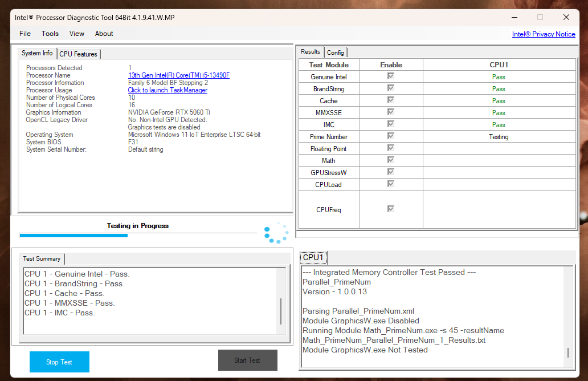Click the Start Test button
Screen dimensions: 588x381
click(247, 360)
